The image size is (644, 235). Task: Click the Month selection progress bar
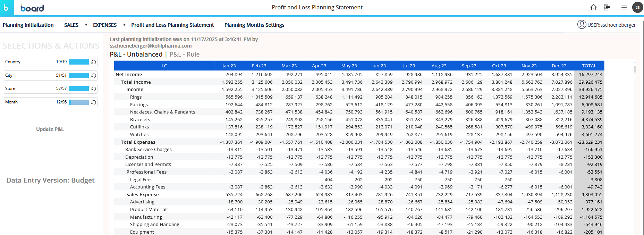pos(79,102)
